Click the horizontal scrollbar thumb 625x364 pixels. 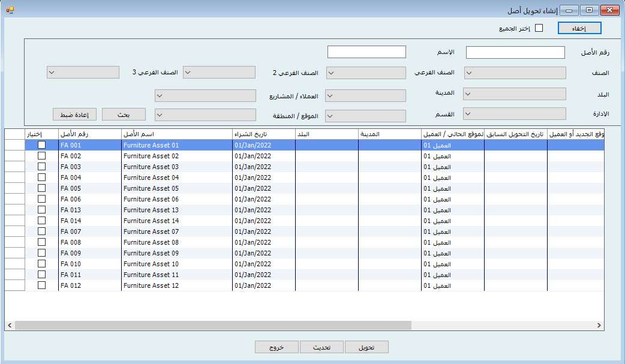click(214, 326)
